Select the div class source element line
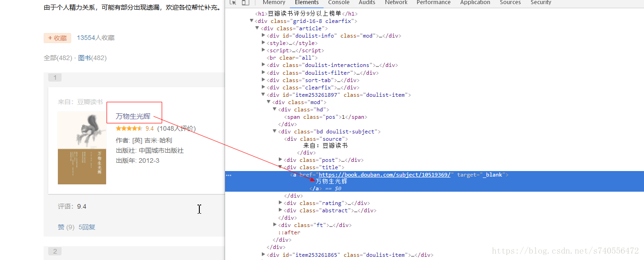This screenshot has width=644, height=260. tap(316, 139)
